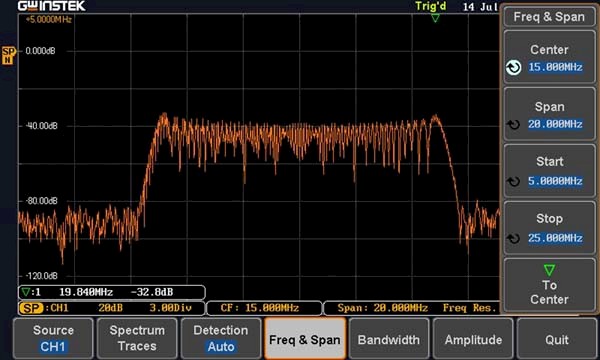Click the knob icon next to Span
The width and height of the screenshot is (600, 360).
(514, 124)
